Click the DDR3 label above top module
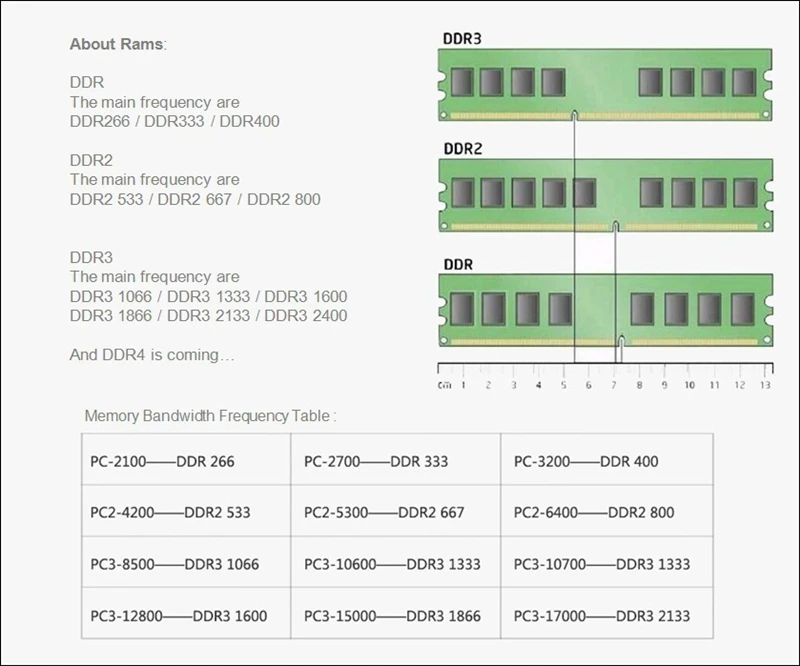 462,39
